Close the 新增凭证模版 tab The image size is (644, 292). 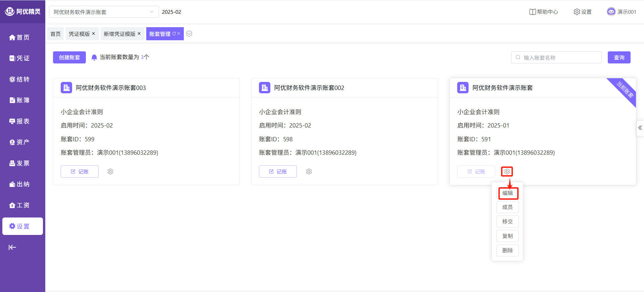pyautogui.click(x=139, y=34)
